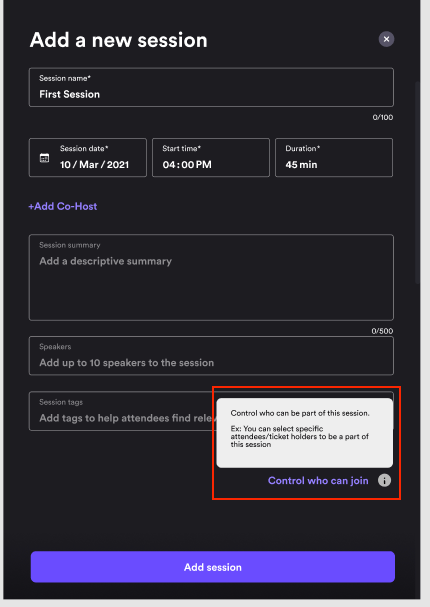The height and width of the screenshot is (607, 430).
Task: Close the Add a new session dialog
Action: click(386, 39)
